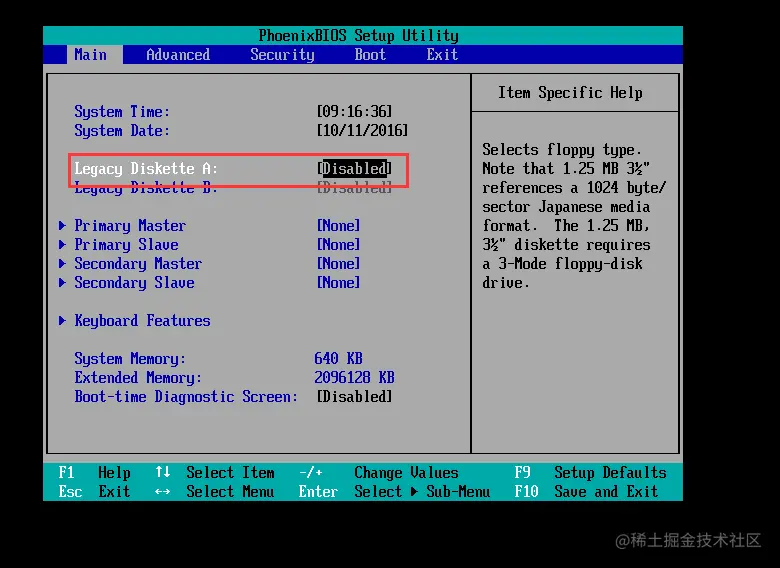
Task: Click F10 Save and Exit in footer
Action: [586, 491]
